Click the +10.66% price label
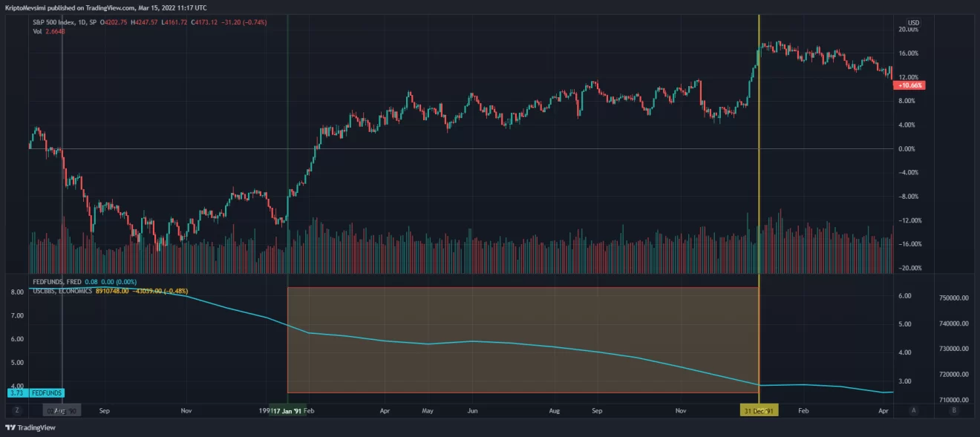This screenshot has height=437, width=980. coord(909,85)
